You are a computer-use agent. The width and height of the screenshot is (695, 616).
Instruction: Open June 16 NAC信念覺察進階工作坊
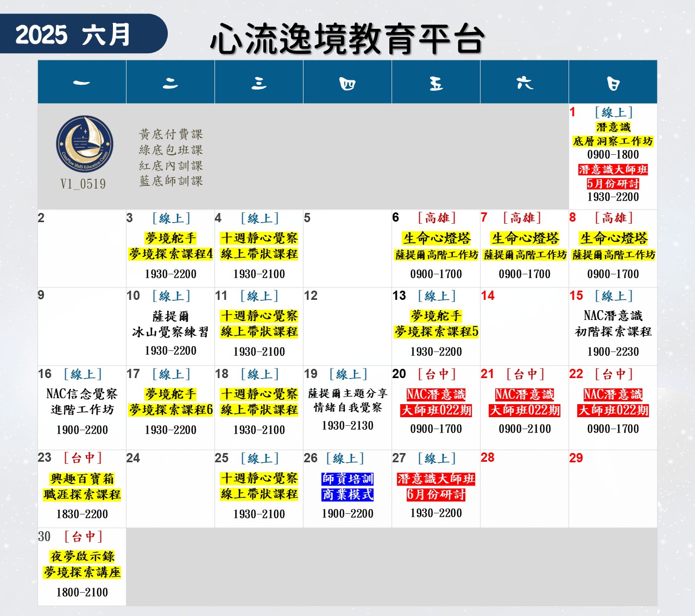pos(82,402)
